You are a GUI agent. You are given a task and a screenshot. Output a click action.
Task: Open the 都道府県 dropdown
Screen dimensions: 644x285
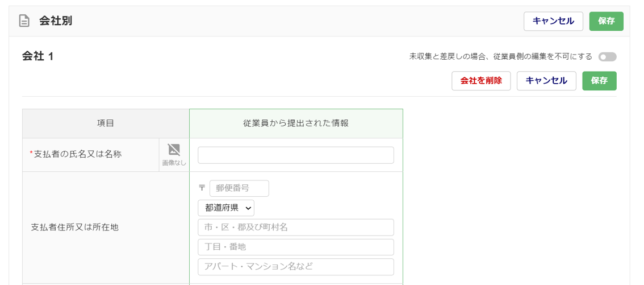click(x=226, y=208)
